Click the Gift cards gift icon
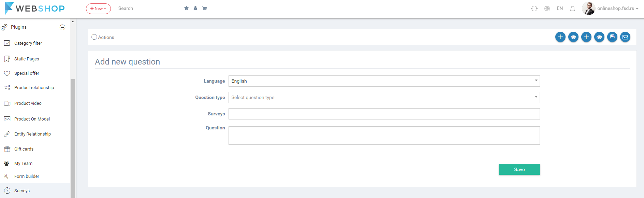Screen dimensions: 644x198 pyautogui.click(x=7, y=149)
